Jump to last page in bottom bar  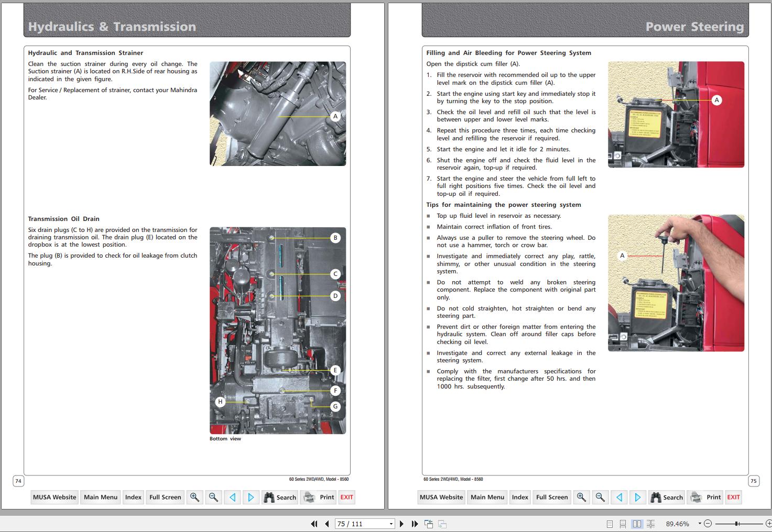pyautogui.click(x=415, y=524)
